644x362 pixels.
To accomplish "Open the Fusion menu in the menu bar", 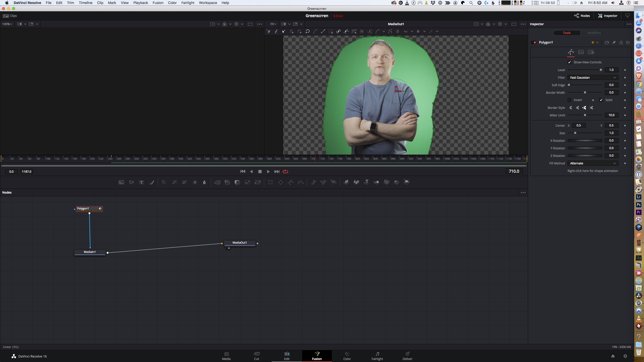I will pos(158,3).
